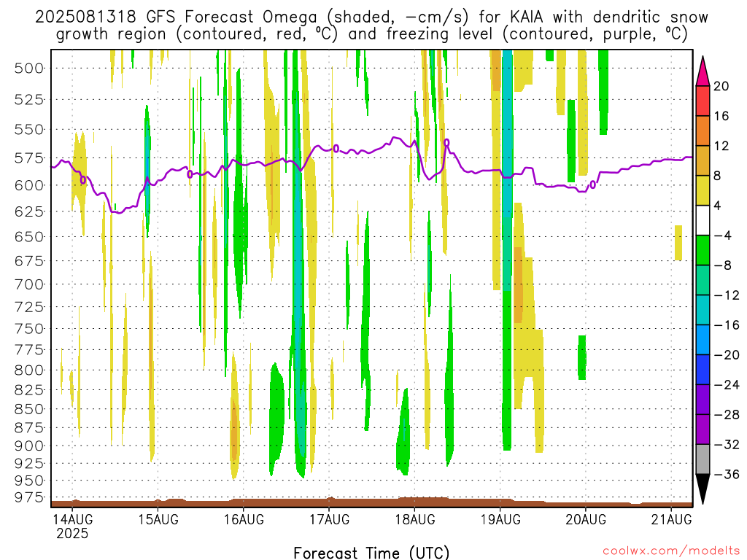Click the 900 pressure level label
747x560 pixels.
[x=28, y=446]
